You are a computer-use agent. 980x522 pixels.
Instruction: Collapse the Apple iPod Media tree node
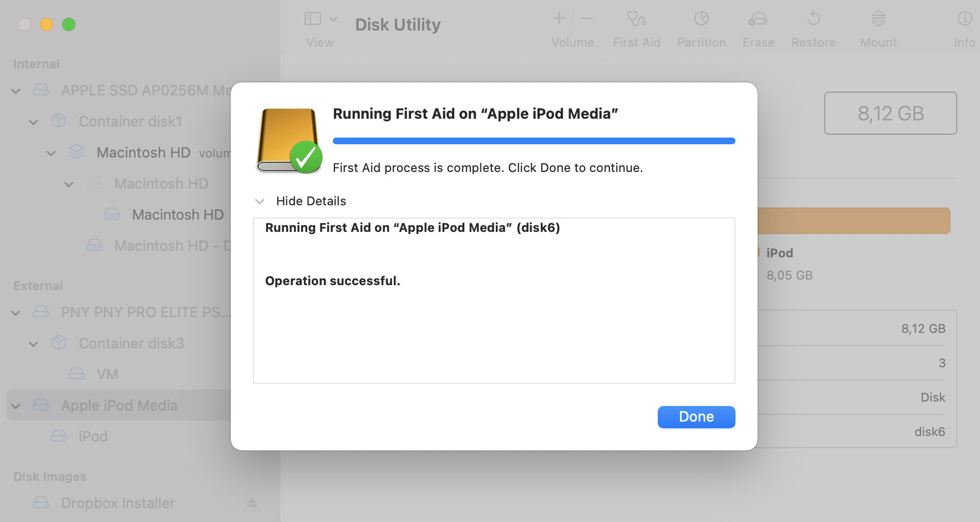coord(16,406)
